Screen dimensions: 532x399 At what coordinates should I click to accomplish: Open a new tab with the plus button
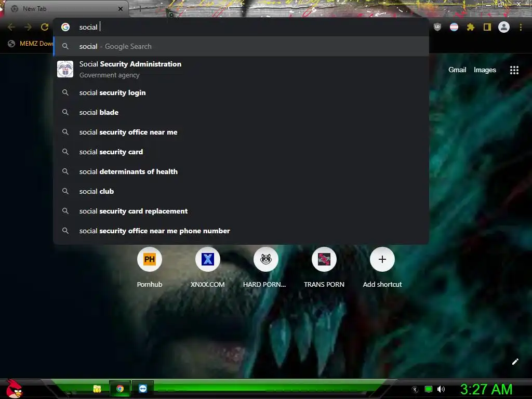pyautogui.click(x=140, y=9)
